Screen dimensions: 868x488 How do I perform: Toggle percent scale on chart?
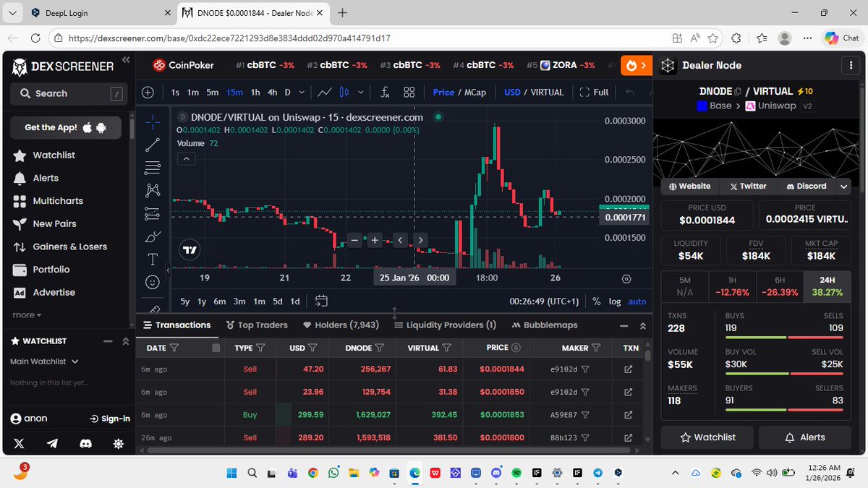click(x=597, y=301)
